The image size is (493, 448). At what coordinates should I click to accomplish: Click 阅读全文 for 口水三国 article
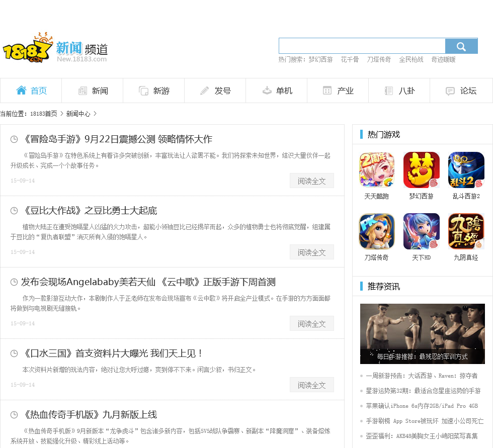point(311,385)
